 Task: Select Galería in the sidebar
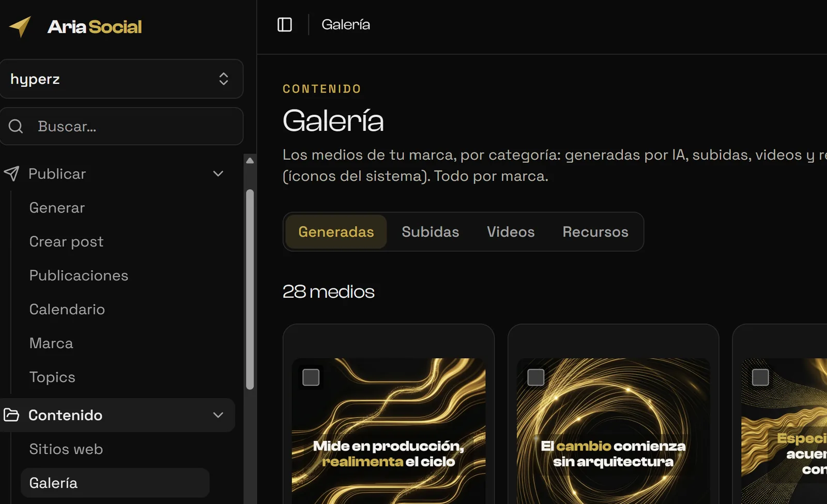[x=115, y=483]
